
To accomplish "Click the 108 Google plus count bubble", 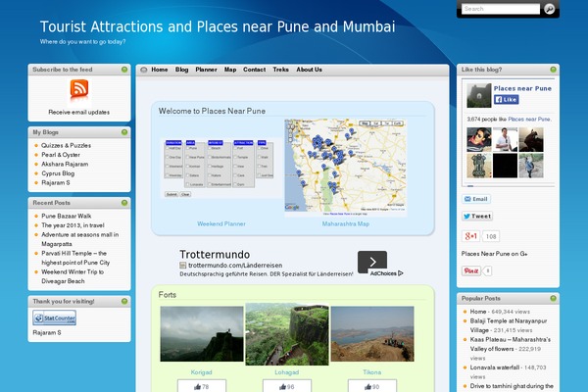I will tap(491, 236).
